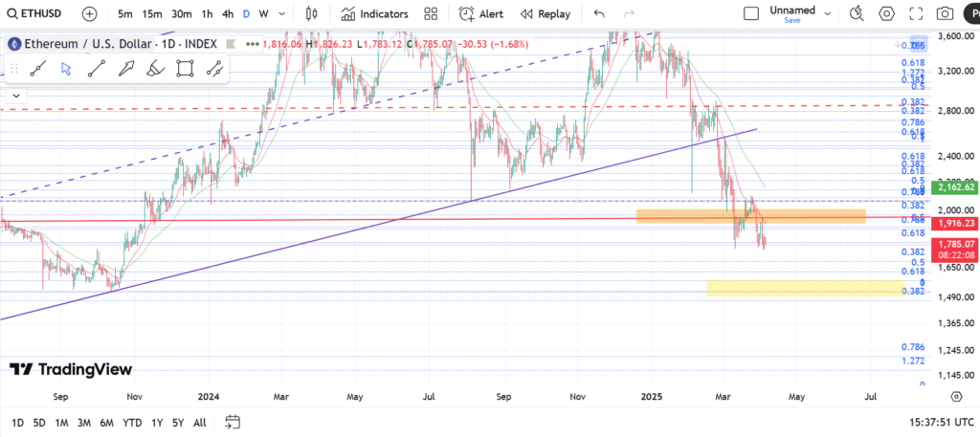Switch to the 4h interval
The image size is (980, 437).
227,13
